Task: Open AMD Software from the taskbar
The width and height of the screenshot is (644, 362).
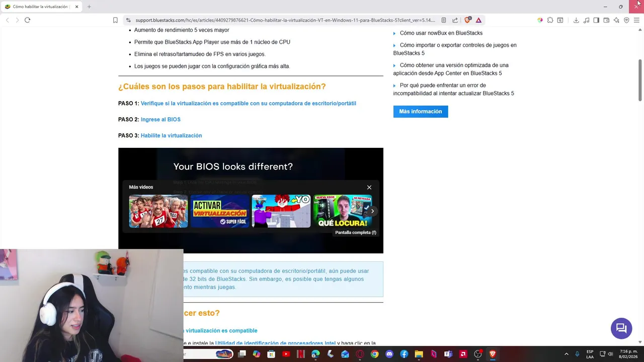Action: point(463,354)
